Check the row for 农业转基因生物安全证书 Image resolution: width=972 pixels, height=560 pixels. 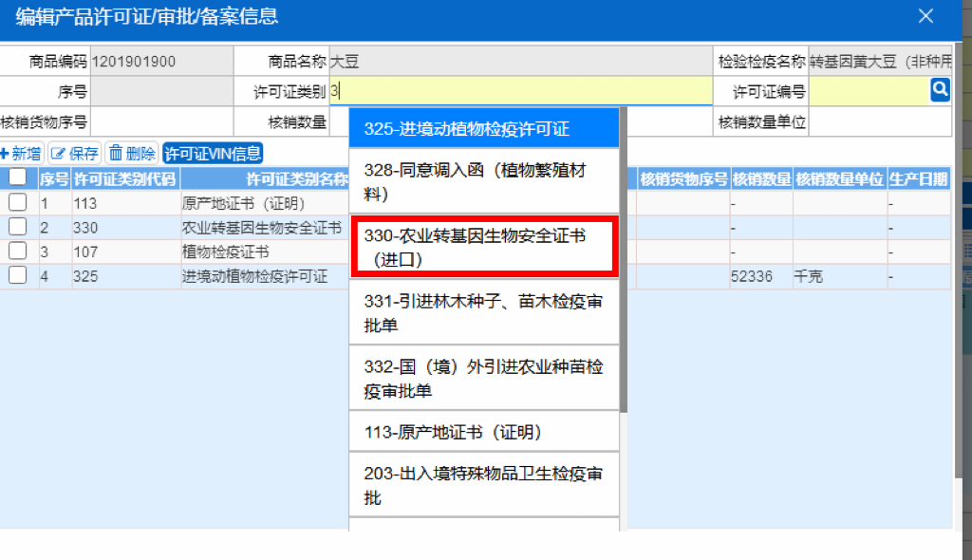tap(17, 227)
